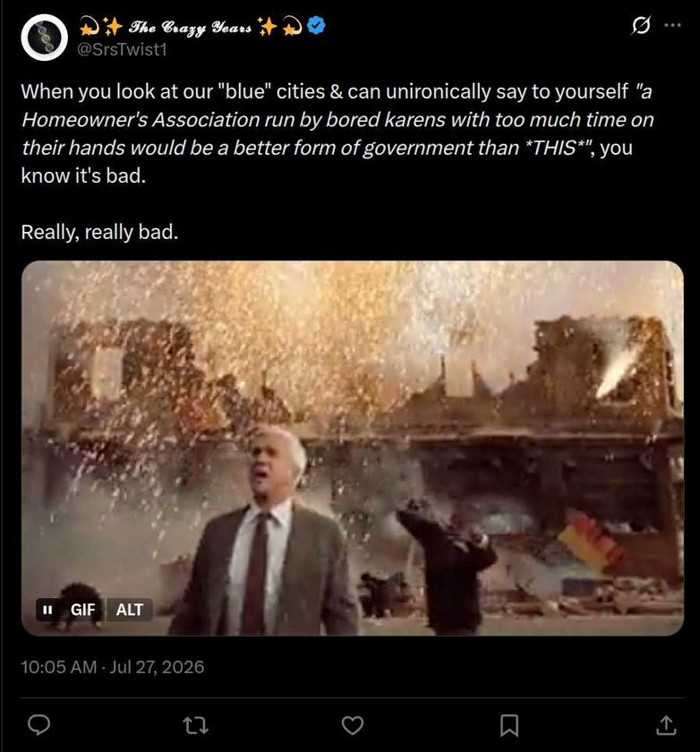Viewport: 700px width, 752px height.
Task: Open The Crazy Years display name
Action: 191,27
